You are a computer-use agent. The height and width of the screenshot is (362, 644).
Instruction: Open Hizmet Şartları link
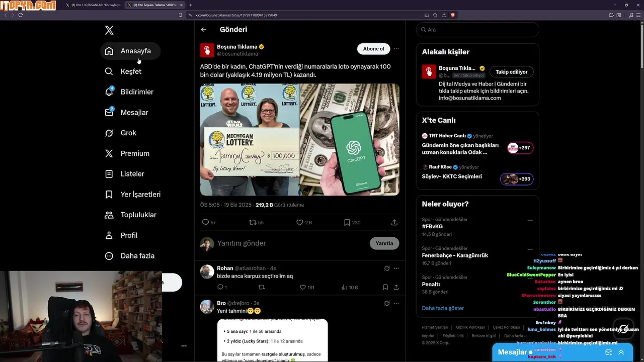[x=435, y=327]
